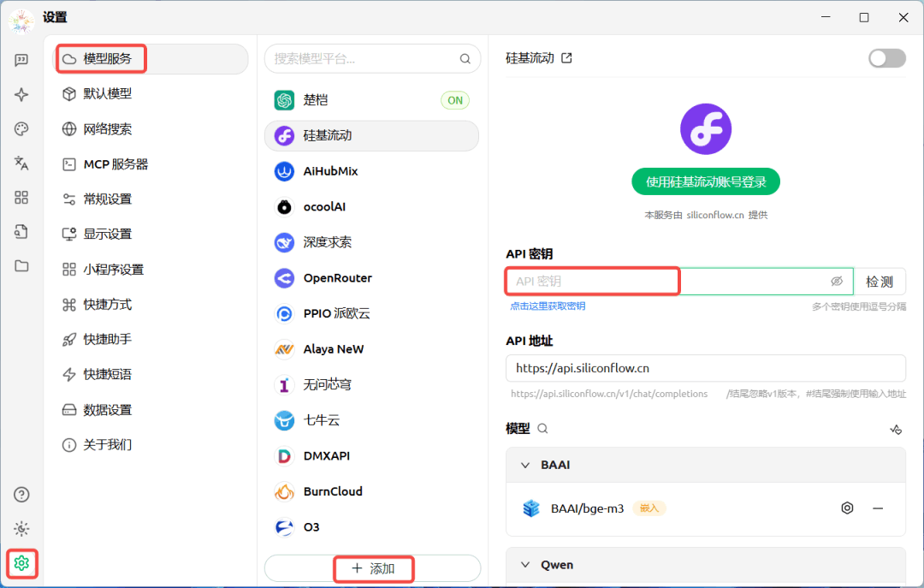Screen dimensions: 924x588
Task: Toggle the 硅基流动 provider enable switch
Action: pyautogui.click(x=887, y=58)
